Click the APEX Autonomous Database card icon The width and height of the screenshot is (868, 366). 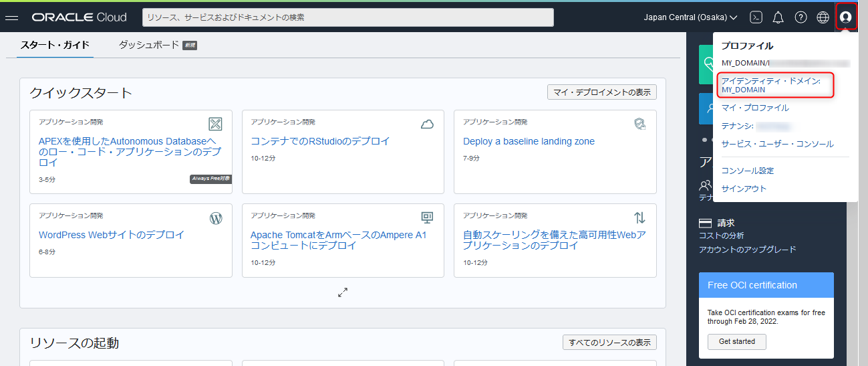(215, 124)
